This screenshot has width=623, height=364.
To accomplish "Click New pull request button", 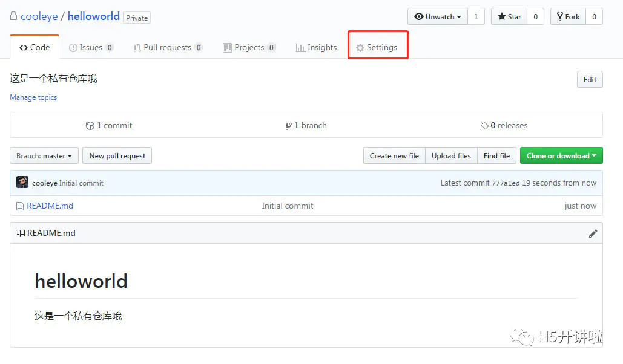I will [117, 155].
